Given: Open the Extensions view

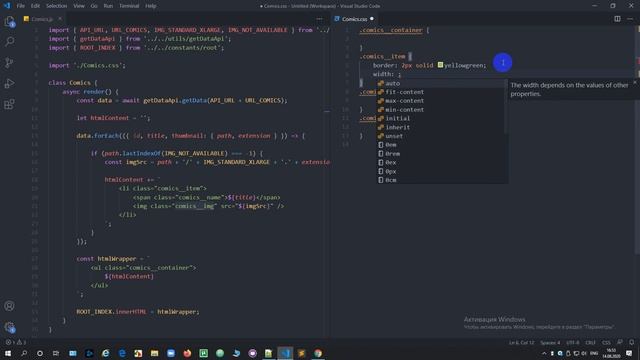Looking at the screenshot, I should pyautogui.click(x=9, y=104).
